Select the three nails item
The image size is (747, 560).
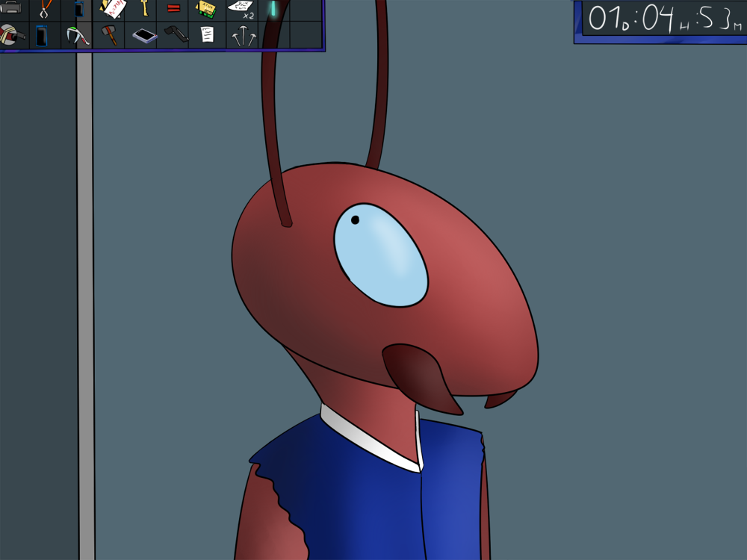coord(244,36)
